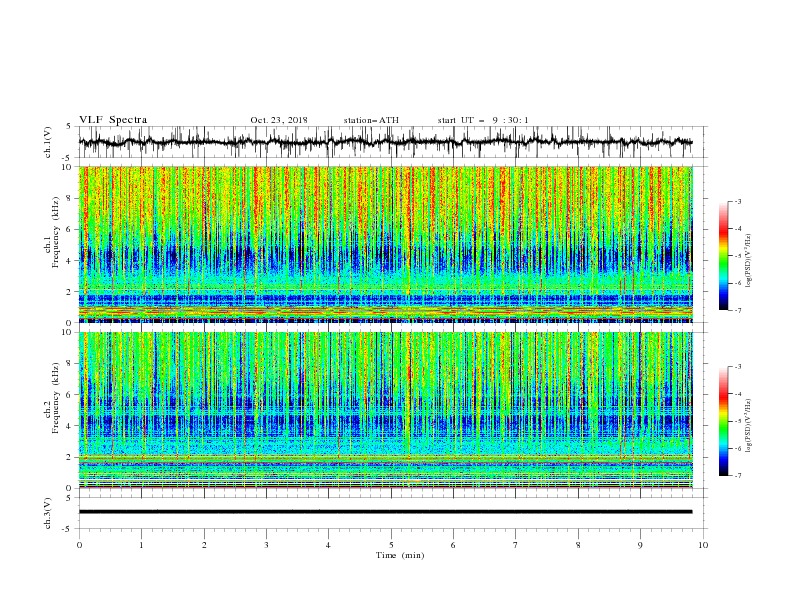Click the "VLF Spectra" plot title
The height and width of the screenshot is (612, 792).
tap(113, 120)
